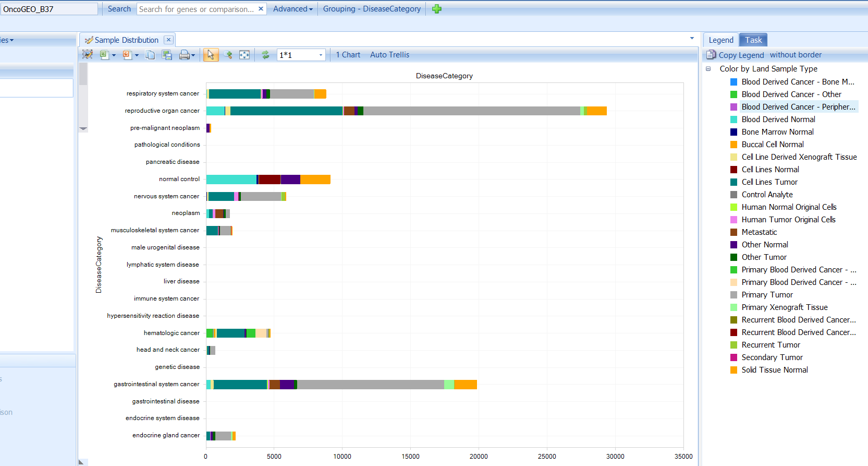Toggle the pointer selection mode
Screen dimensions: 868x466
[x=211, y=55]
